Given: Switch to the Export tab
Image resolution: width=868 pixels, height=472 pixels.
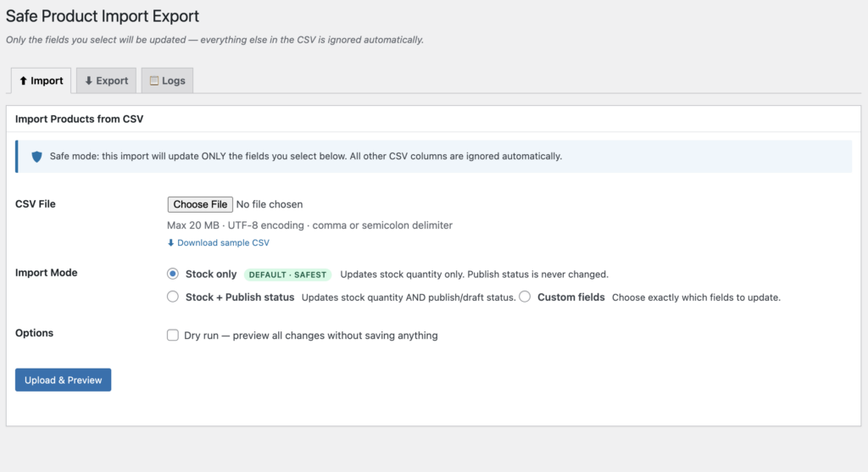Looking at the screenshot, I should point(106,81).
